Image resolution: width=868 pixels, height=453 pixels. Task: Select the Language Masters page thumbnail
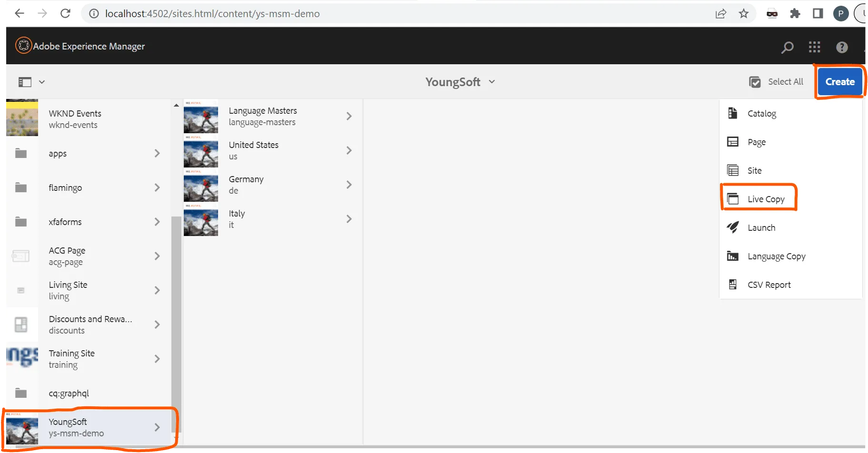click(201, 117)
